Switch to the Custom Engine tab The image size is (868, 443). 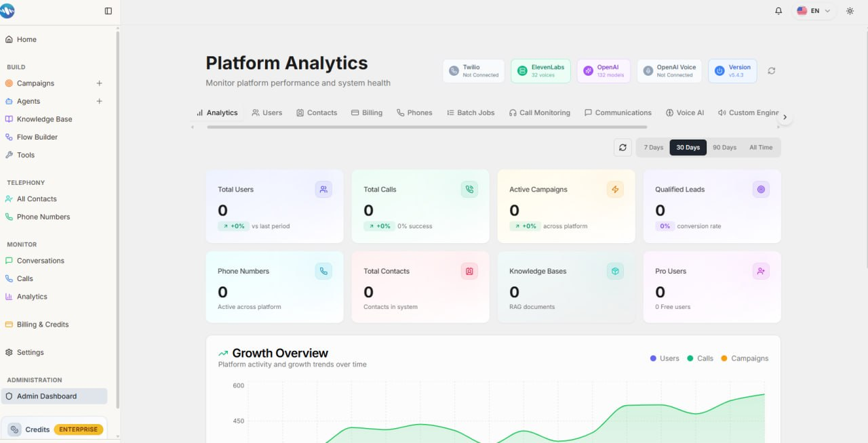[x=749, y=112]
